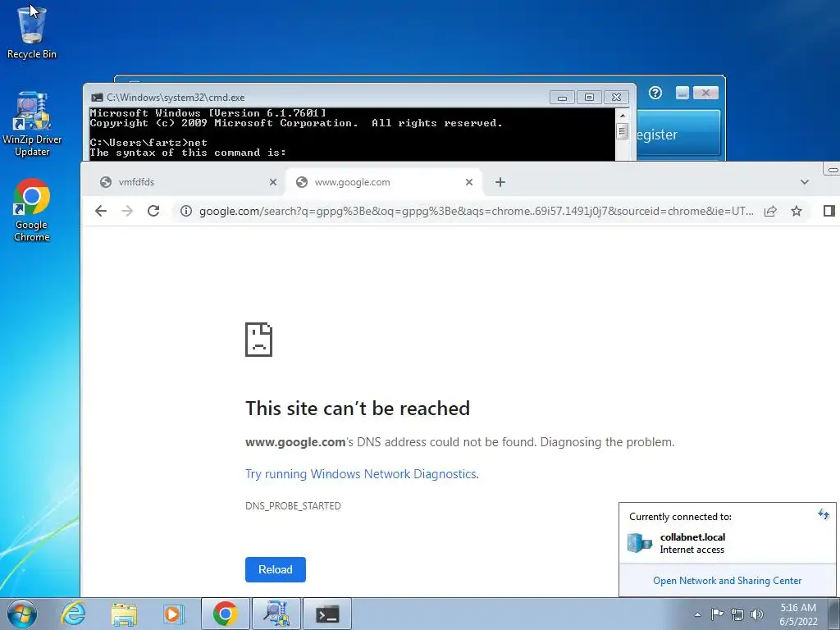Click Try running Windows Network Diagnostics link
The width and height of the screenshot is (840, 630).
point(361,474)
